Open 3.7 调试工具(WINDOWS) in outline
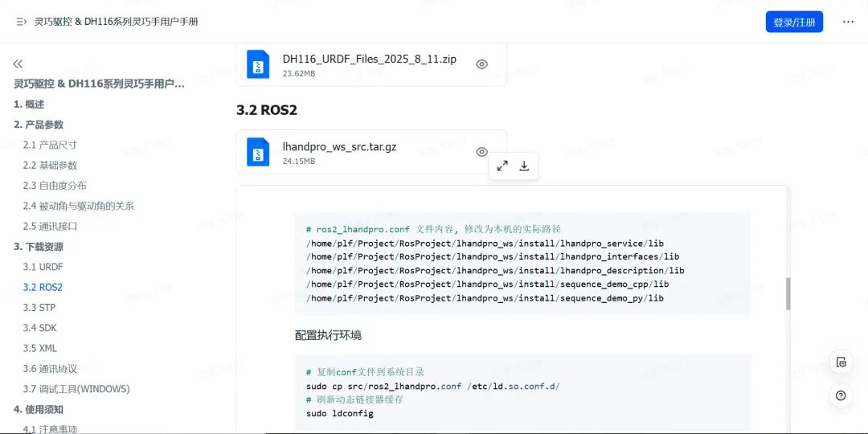Viewport: 868px width, 434px height. coord(76,389)
